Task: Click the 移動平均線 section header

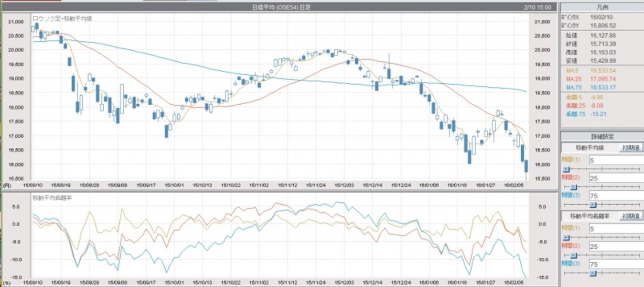Action: click(589, 147)
